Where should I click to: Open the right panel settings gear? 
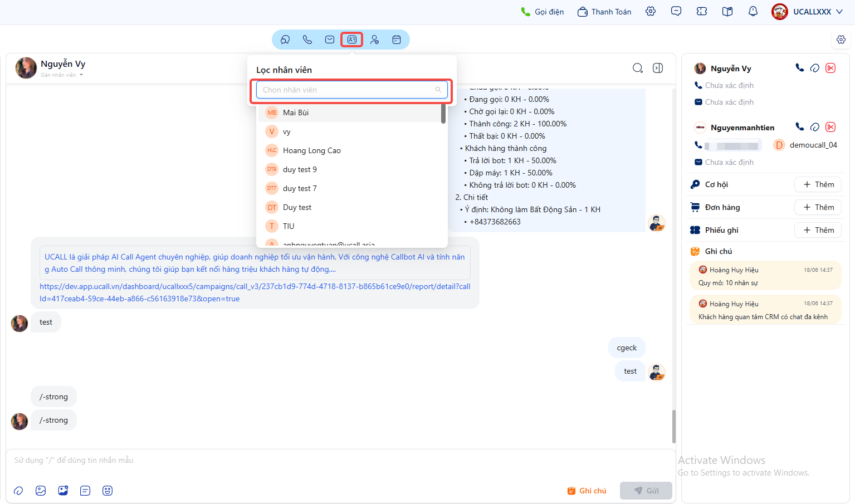point(841,40)
